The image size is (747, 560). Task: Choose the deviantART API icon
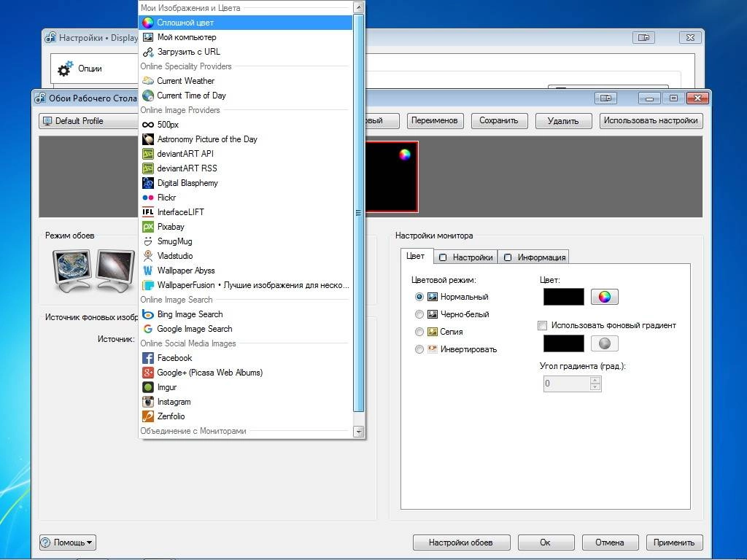coord(148,154)
